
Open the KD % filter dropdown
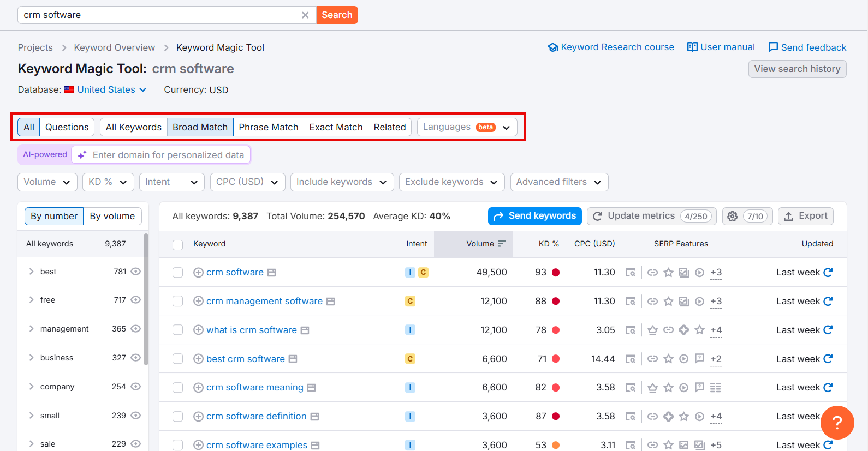click(x=108, y=182)
